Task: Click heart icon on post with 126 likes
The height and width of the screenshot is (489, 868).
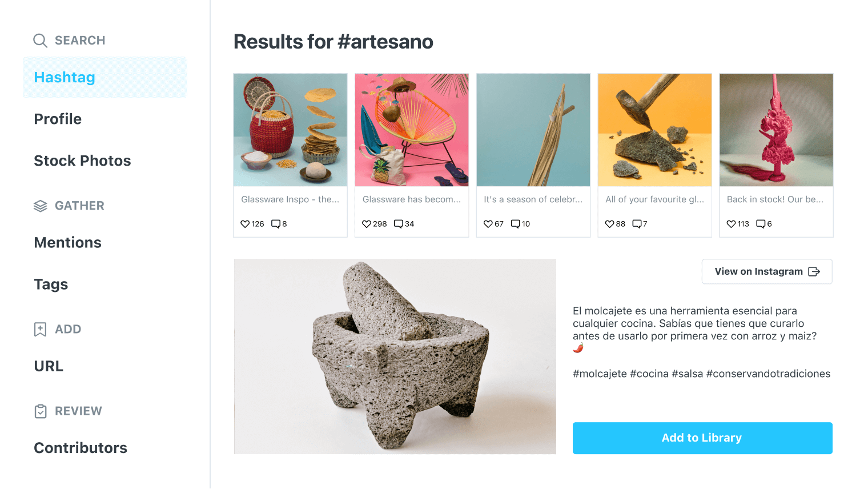Action: coord(245,224)
